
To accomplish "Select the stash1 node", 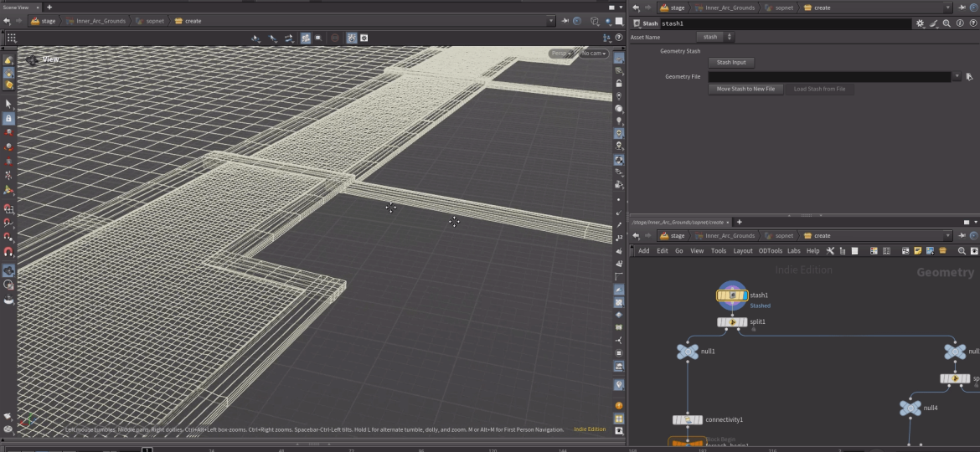I will [732, 295].
